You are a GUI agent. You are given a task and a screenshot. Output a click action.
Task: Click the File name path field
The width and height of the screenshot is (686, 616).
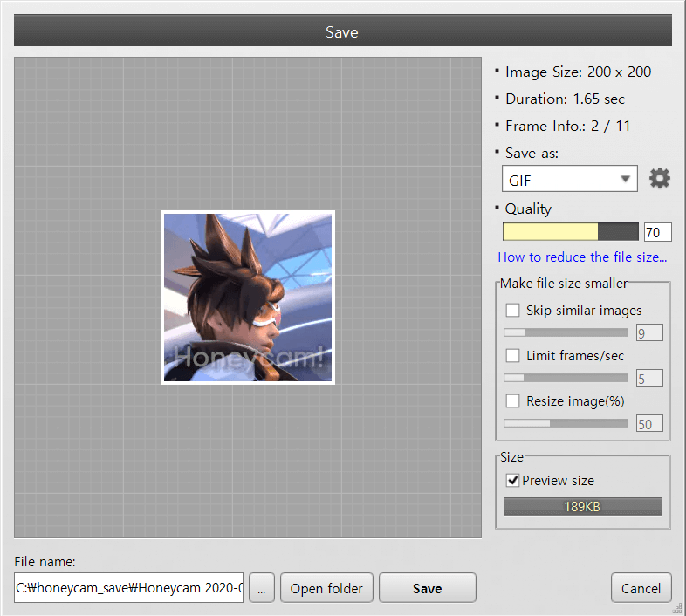(129, 588)
